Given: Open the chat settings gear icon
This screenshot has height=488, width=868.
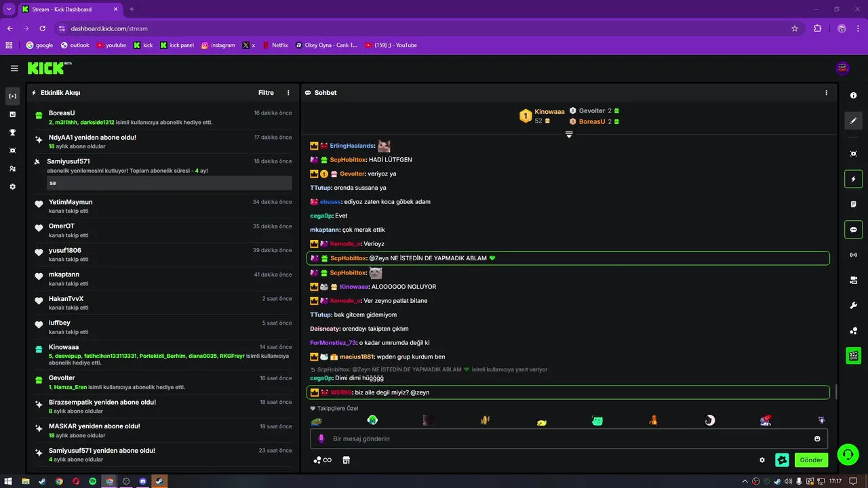Looking at the screenshot, I should [x=762, y=460].
